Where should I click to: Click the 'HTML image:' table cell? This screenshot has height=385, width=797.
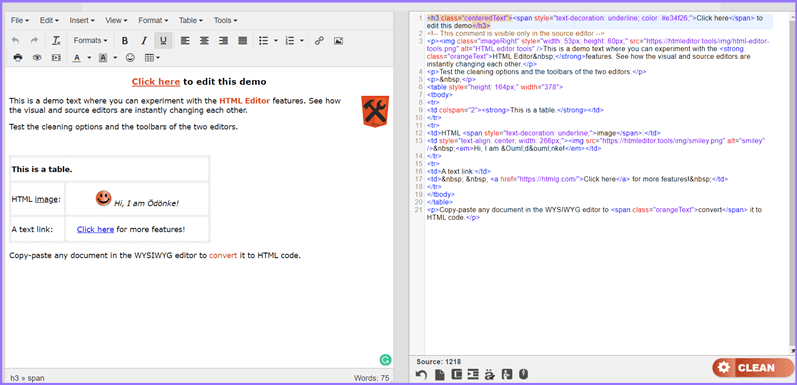[37, 199]
